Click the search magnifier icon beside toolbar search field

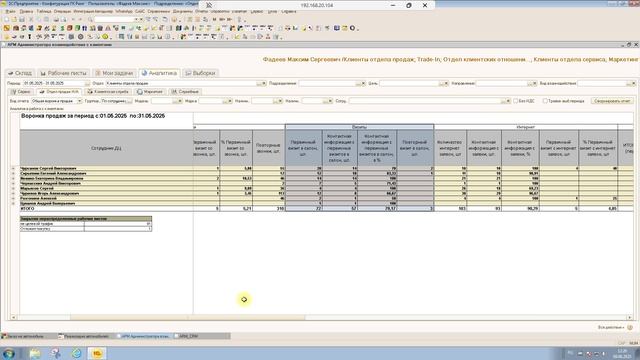coord(91,19)
